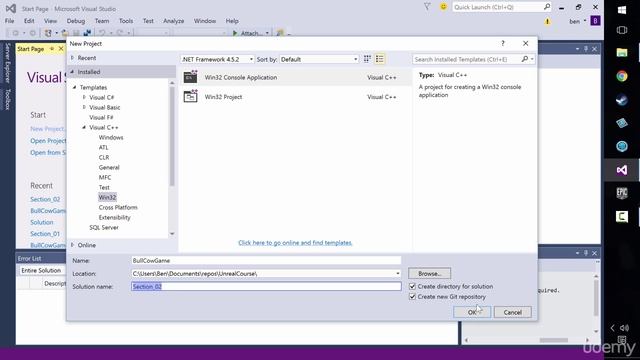Select Extensibility in template tree
This screenshot has width=640, height=360.
click(115, 218)
